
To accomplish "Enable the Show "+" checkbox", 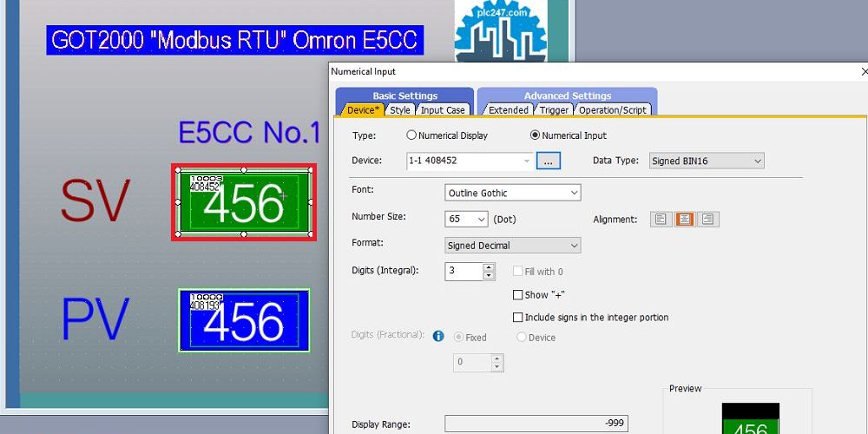I will coord(517,295).
